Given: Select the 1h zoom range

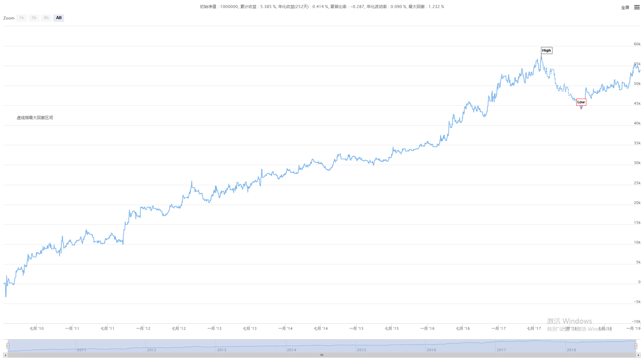Looking at the screenshot, I should [21, 18].
